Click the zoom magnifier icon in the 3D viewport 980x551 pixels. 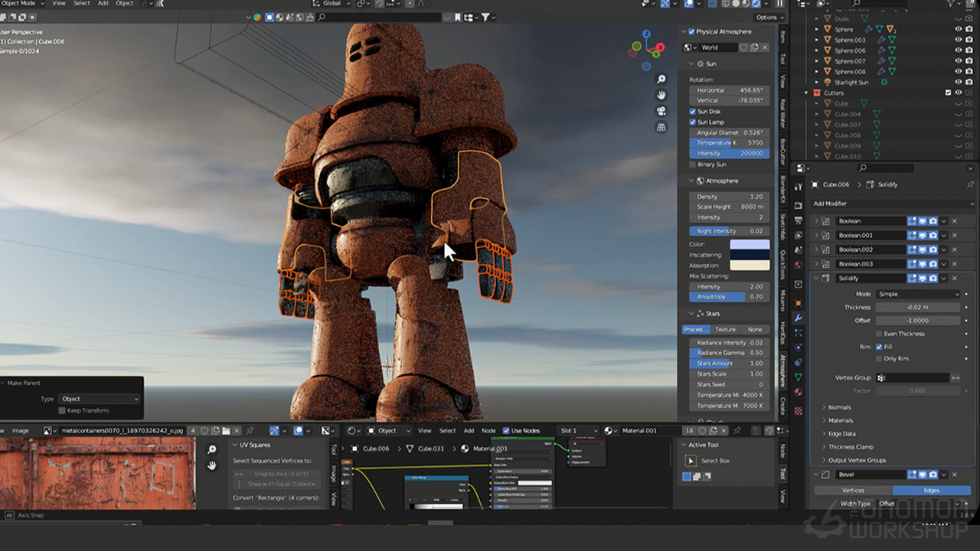point(661,79)
